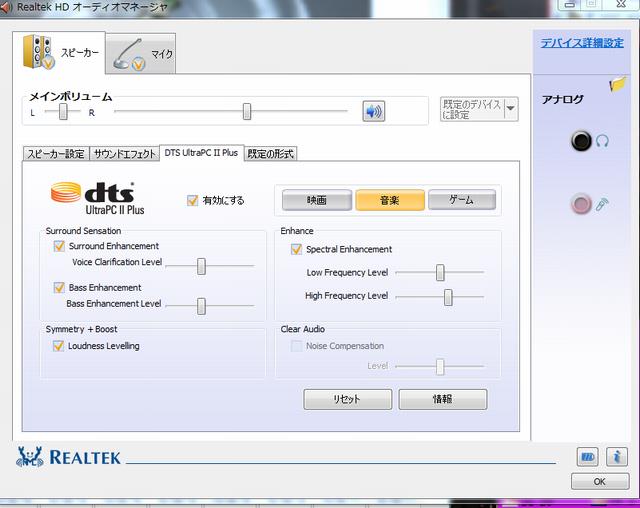Screen dimensions: 640x508
Task: Click the Clear Audio group label
Action: point(302,329)
